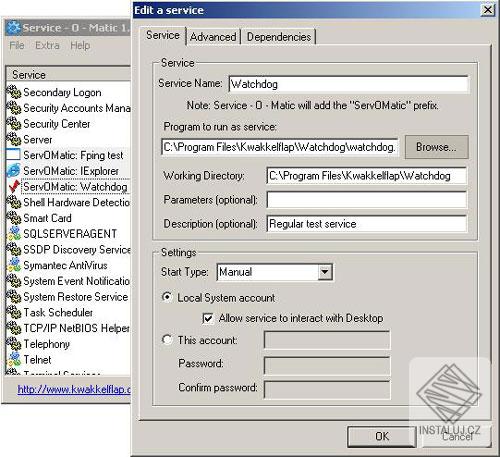Click the Parameters (optional) text field

point(367,200)
